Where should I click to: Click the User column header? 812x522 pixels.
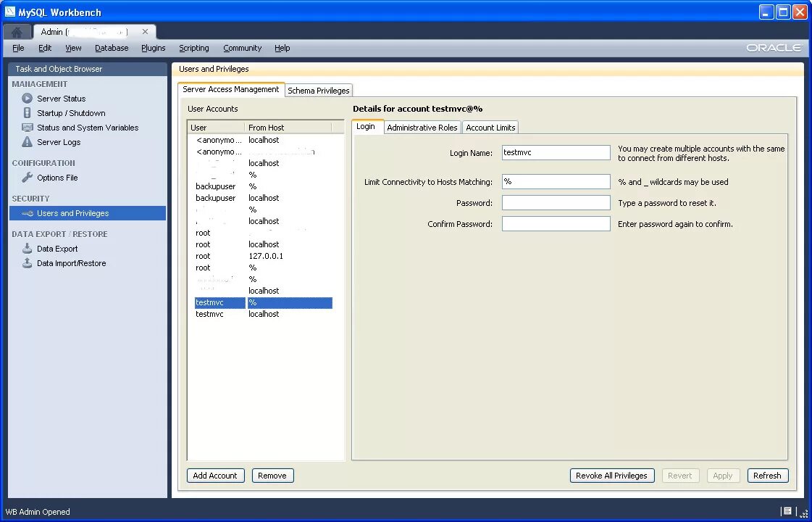pyautogui.click(x=216, y=127)
